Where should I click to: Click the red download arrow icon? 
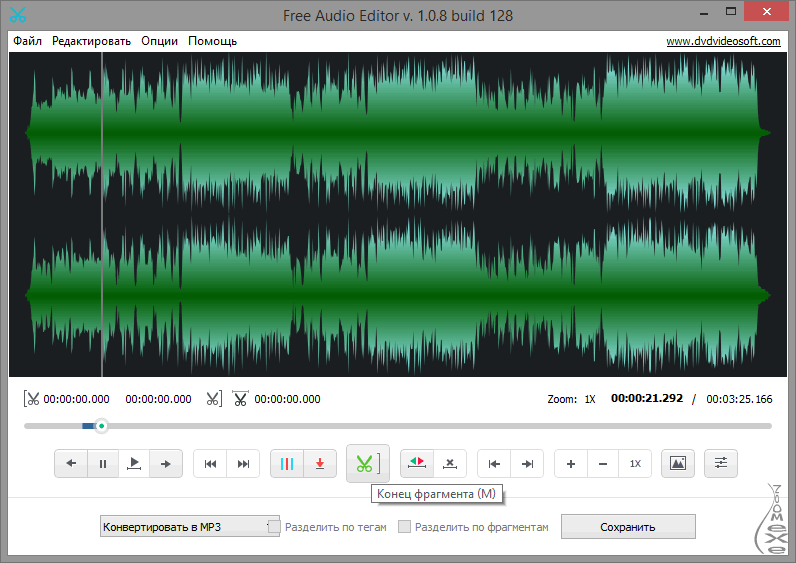point(320,463)
